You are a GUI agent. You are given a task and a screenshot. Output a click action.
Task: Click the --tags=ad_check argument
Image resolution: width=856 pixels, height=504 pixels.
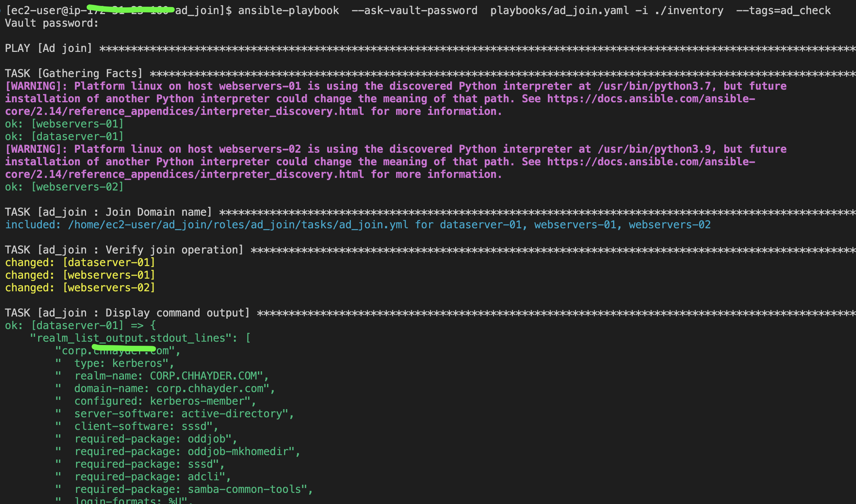point(783,10)
